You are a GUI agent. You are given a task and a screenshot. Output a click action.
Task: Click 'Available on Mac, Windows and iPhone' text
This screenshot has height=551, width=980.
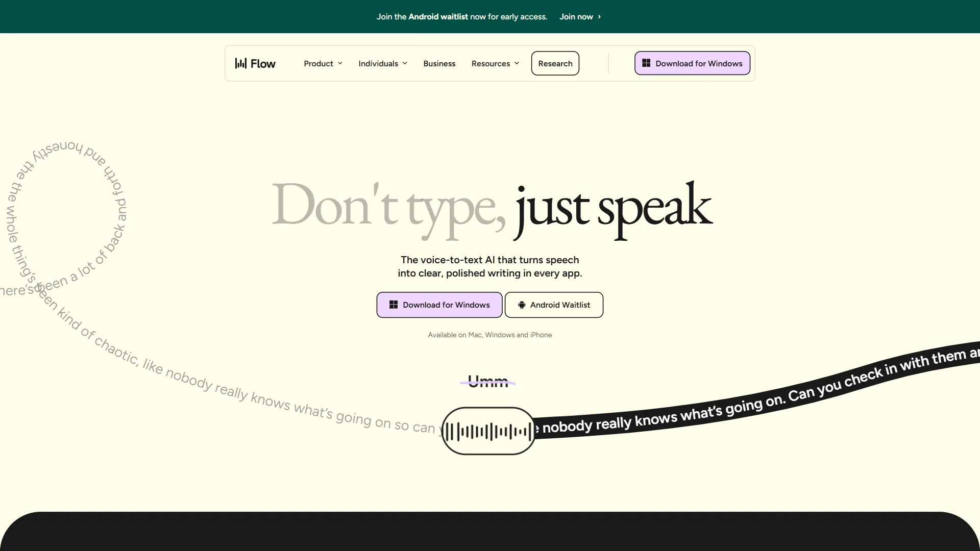point(490,335)
